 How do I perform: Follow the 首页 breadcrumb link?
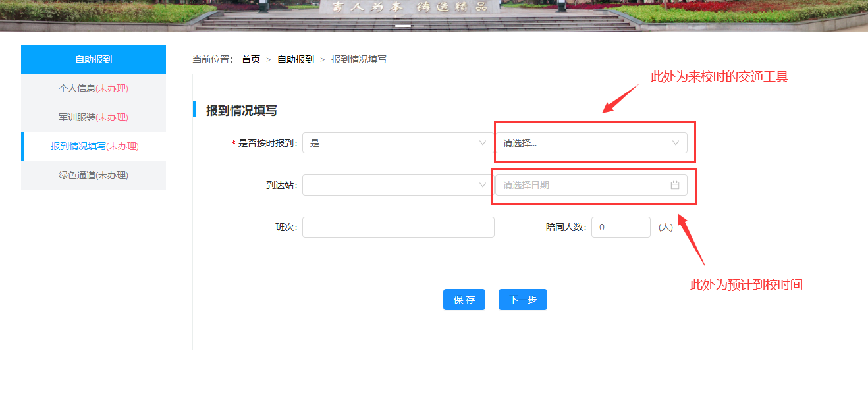(251, 59)
